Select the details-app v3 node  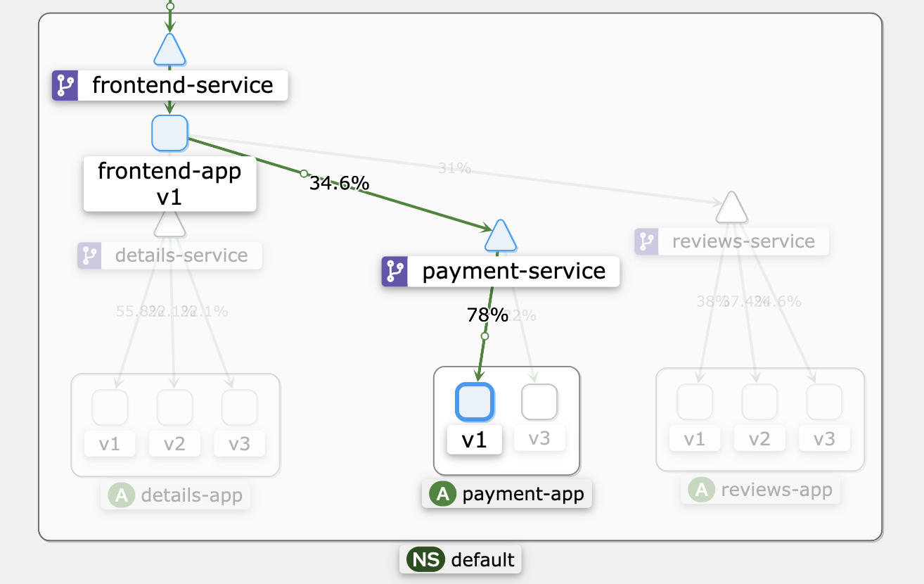point(239,407)
